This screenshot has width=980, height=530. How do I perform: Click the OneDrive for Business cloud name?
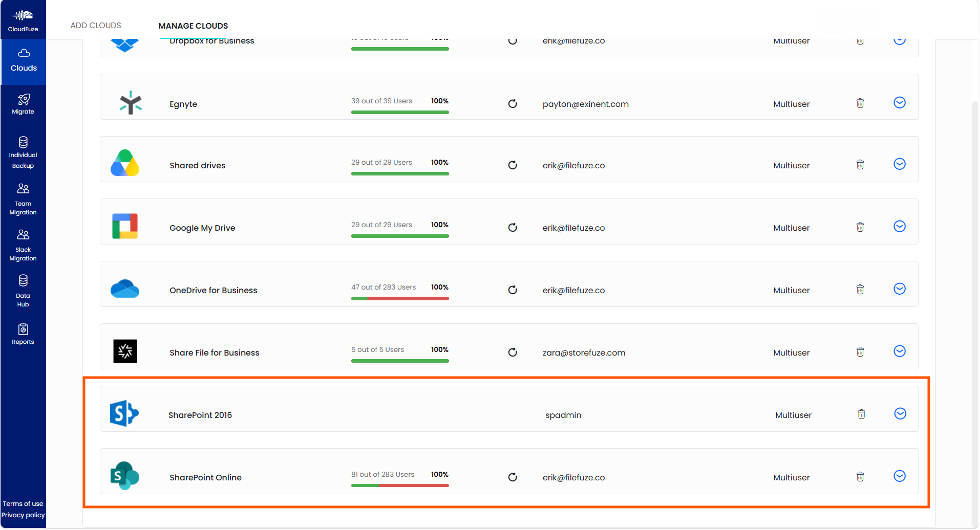point(214,291)
